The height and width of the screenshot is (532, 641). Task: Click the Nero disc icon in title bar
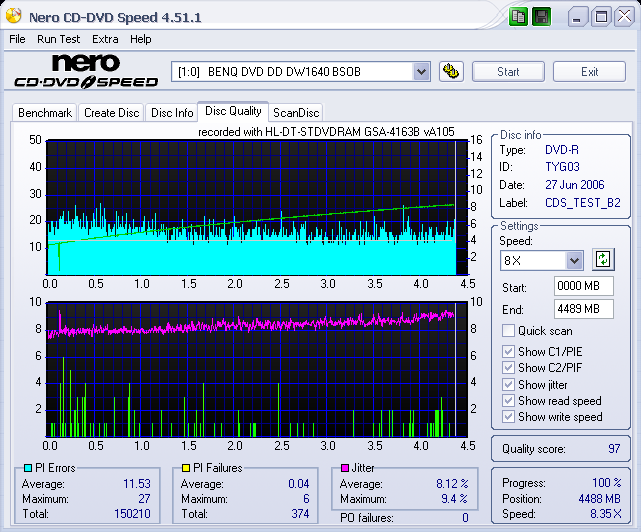(15, 17)
